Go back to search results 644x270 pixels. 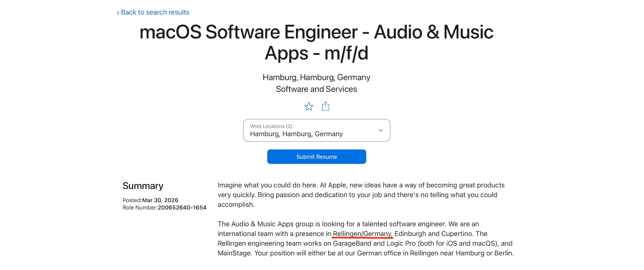(x=153, y=12)
